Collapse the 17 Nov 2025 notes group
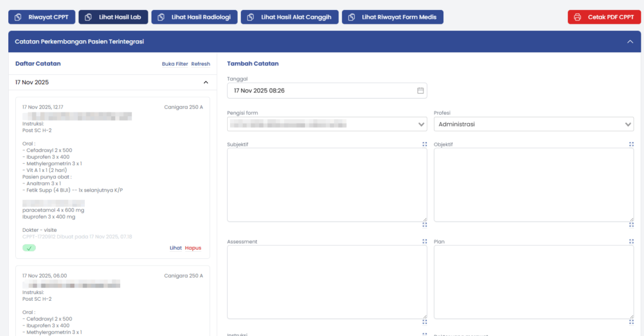This screenshot has width=644, height=336. [205, 82]
